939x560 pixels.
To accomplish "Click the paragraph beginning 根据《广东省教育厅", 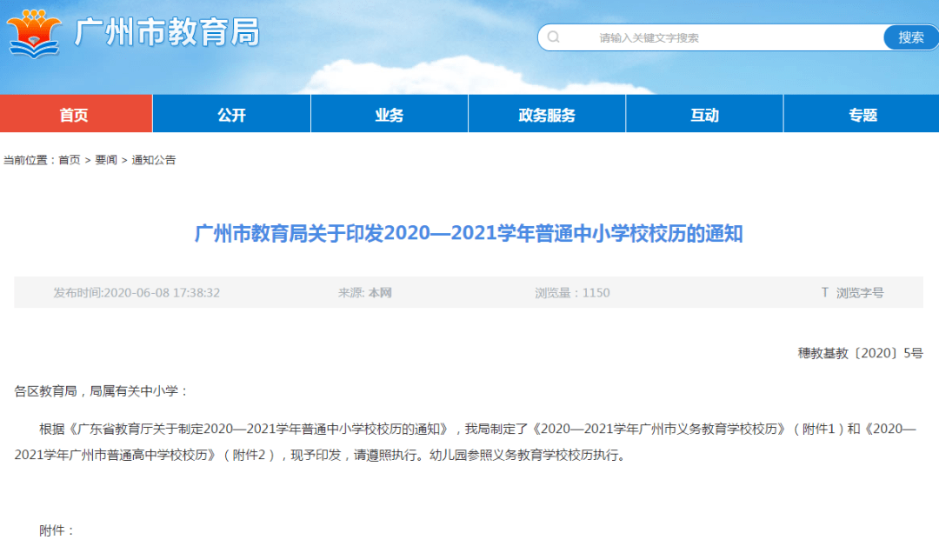I will tap(466, 442).
